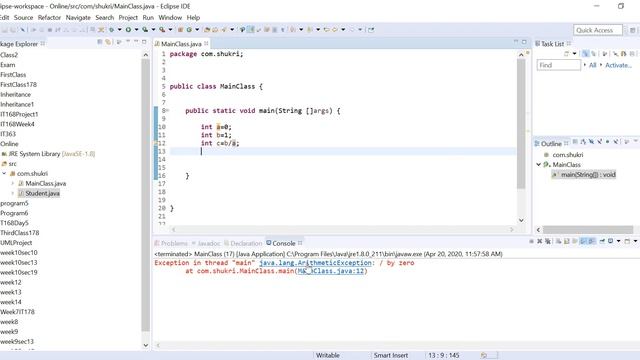640x360 pixels.
Task: Click the Activate... link in Task List
Action: (618, 65)
